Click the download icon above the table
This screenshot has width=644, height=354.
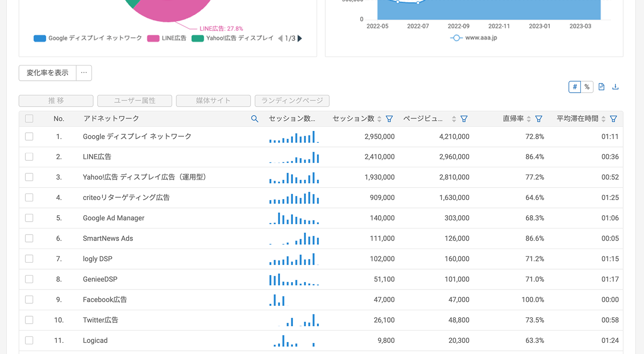click(615, 87)
